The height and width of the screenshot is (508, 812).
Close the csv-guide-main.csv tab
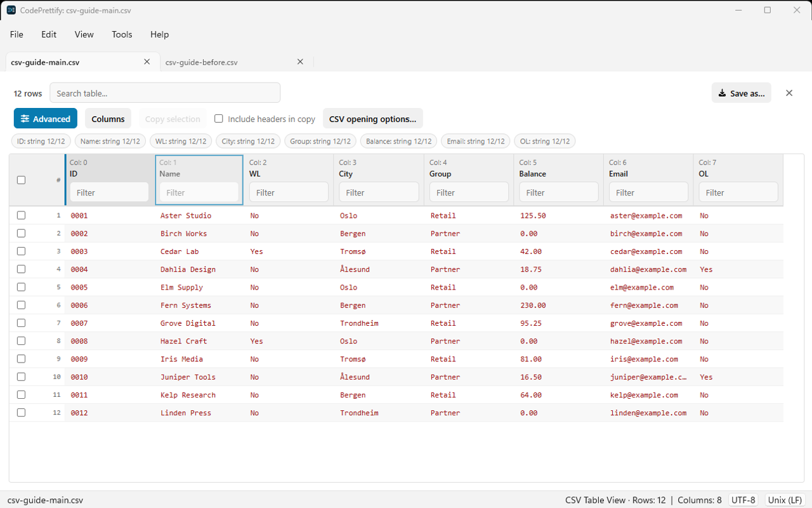pos(147,62)
